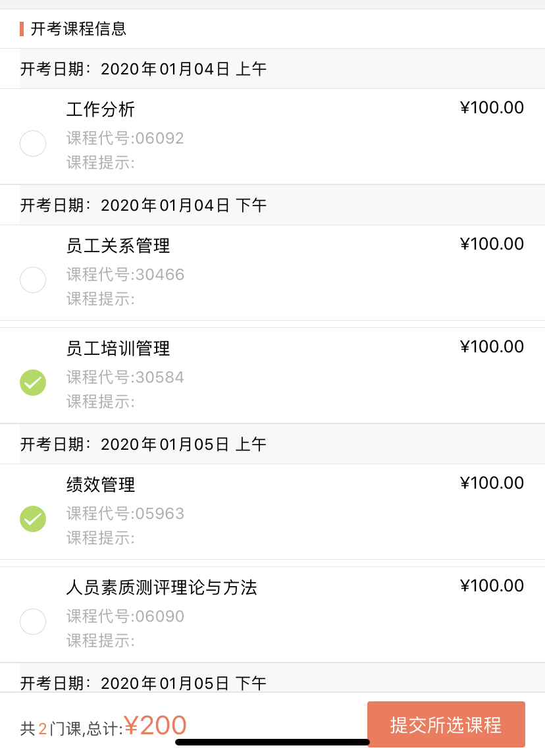The height and width of the screenshot is (756, 545).
Task: Tap the 员工培训管理 course name
Action: (118, 348)
